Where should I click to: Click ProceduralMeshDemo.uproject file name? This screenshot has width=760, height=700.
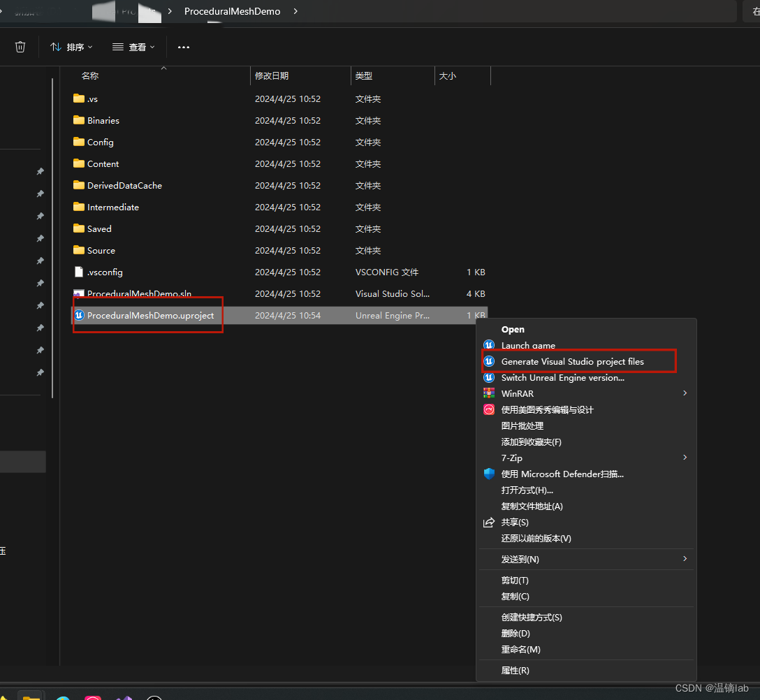click(150, 316)
